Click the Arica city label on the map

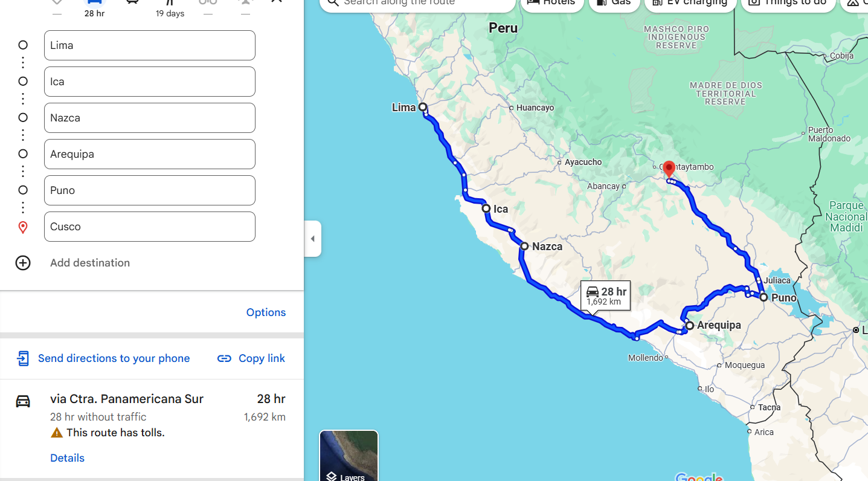coord(764,432)
